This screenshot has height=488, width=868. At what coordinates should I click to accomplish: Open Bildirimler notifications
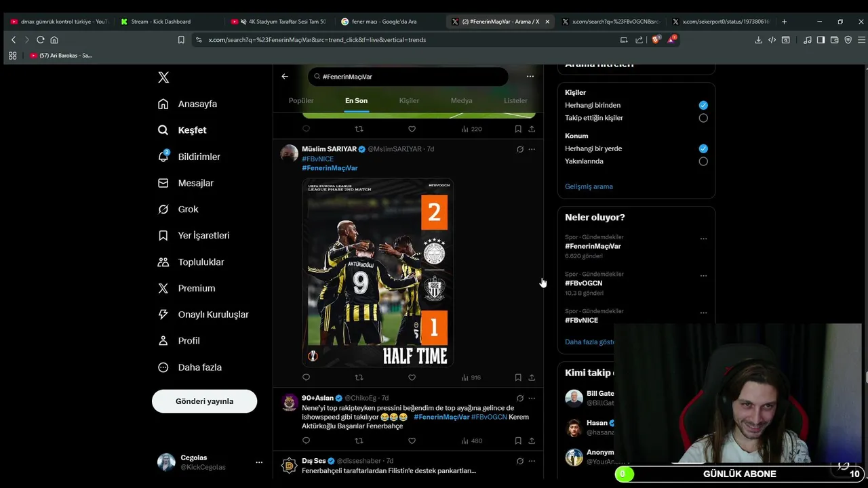(x=189, y=157)
